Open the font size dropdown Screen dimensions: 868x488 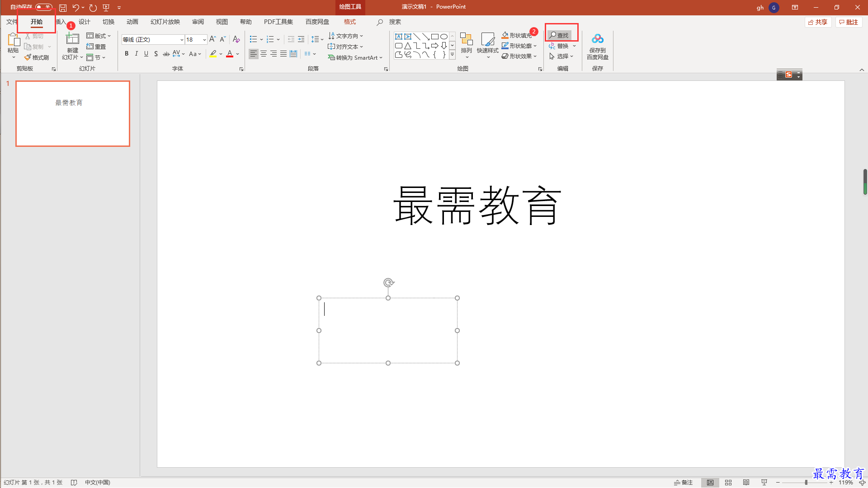click(x=204, y=40)
